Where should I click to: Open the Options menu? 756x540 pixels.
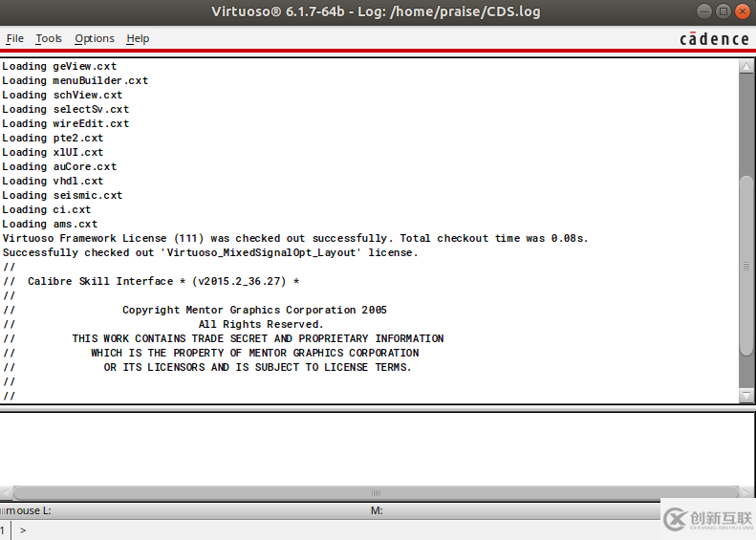(x=95, y=38)
